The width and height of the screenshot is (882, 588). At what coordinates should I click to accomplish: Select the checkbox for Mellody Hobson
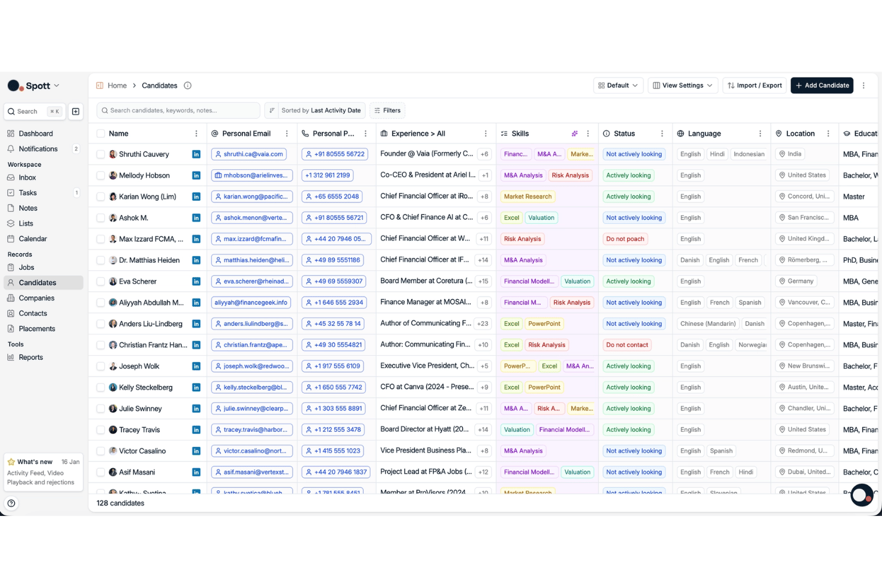click(x=101, y=176)
